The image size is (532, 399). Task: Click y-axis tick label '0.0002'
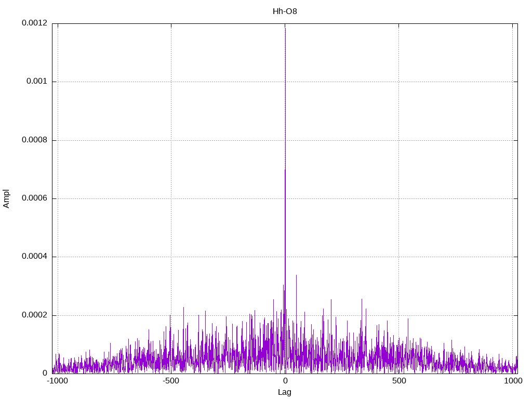[x=35, y=315]
